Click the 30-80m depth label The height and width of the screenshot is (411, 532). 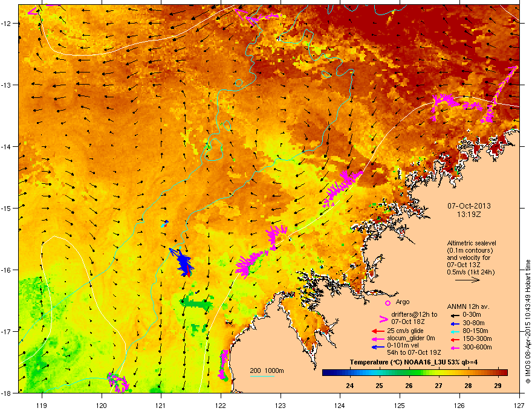[473, 323]
